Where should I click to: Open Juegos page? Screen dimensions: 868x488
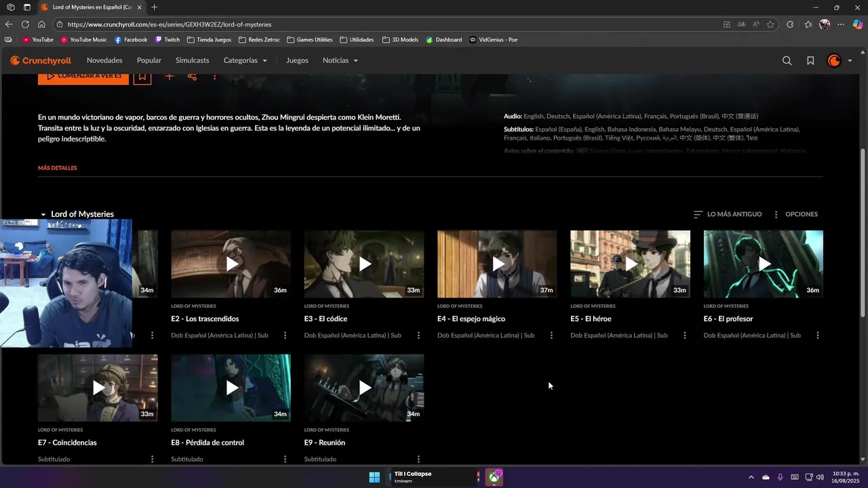click(x=297, y=60)
